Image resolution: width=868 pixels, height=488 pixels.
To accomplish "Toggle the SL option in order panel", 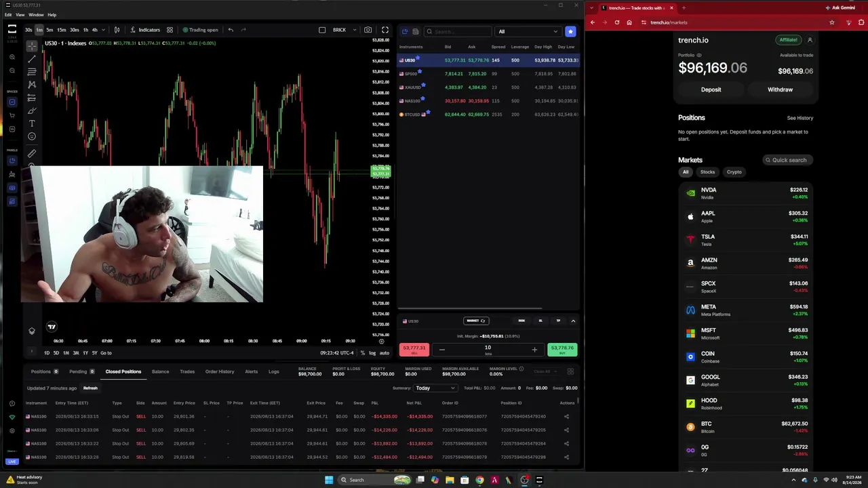I will [x=540, y=321].
